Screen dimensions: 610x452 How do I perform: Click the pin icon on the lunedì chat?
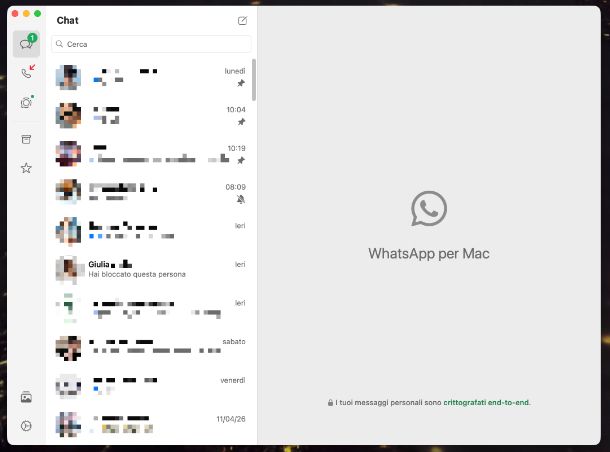tap(241, 83)
